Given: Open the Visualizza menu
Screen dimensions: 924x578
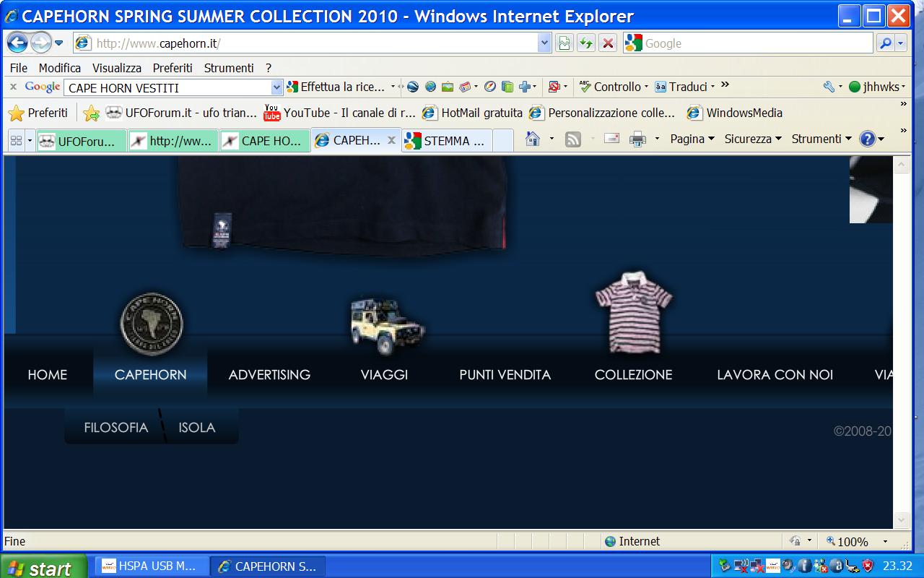Looking at the screenshot, I should (x=117, y=68).
